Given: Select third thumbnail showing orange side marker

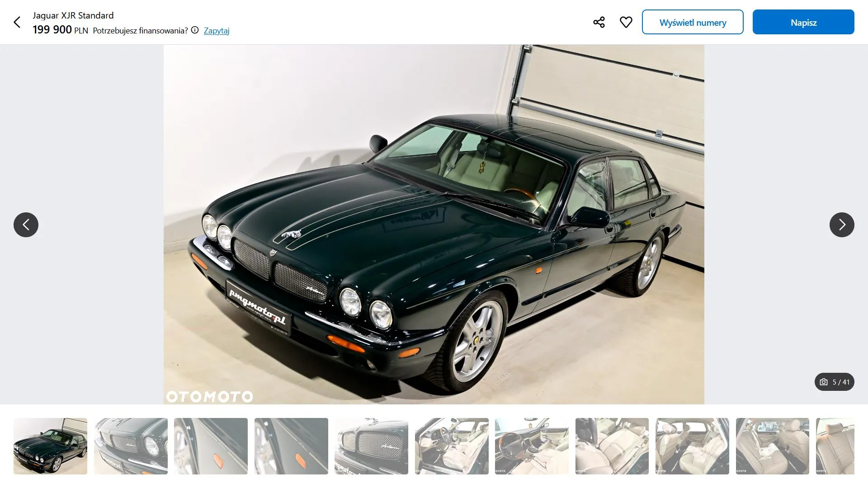Looking at the screenshot, I should click(x=211, y=446).
